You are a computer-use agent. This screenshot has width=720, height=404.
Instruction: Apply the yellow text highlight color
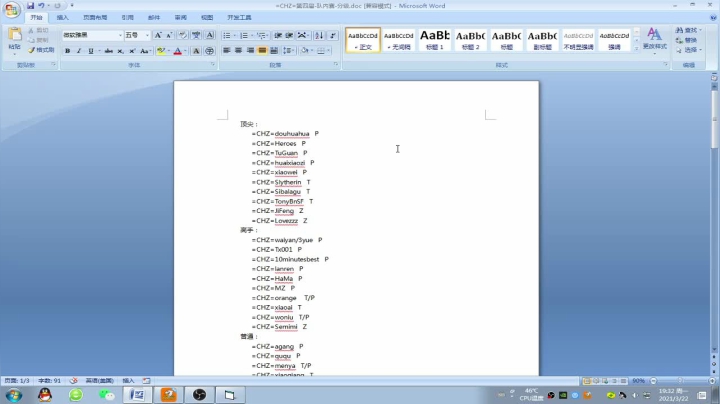[x=161, y=51]
